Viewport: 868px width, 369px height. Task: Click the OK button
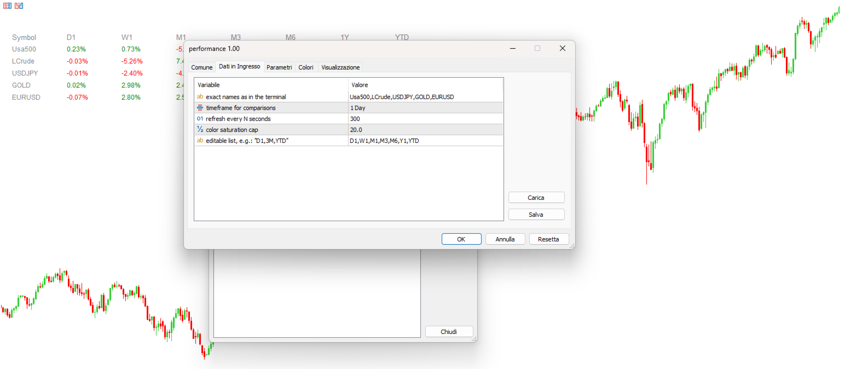(x=461, y=239)
